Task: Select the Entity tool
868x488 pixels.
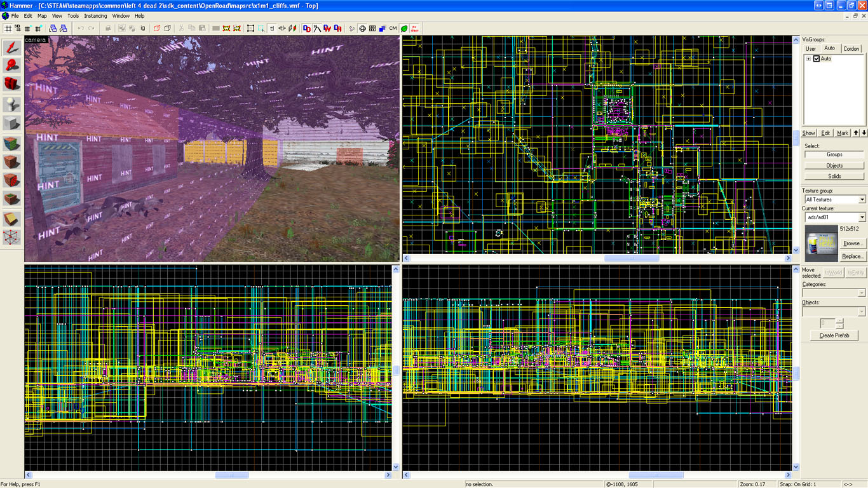Action: point(13,104)
